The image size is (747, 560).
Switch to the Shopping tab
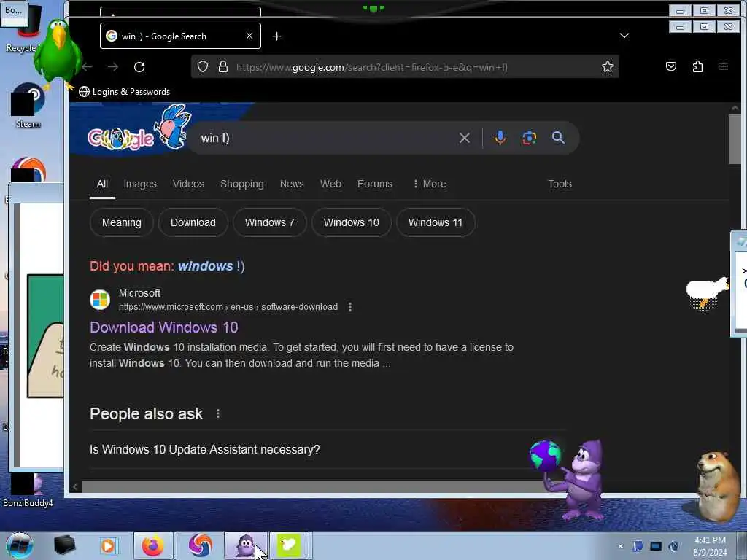click(242, 184)
